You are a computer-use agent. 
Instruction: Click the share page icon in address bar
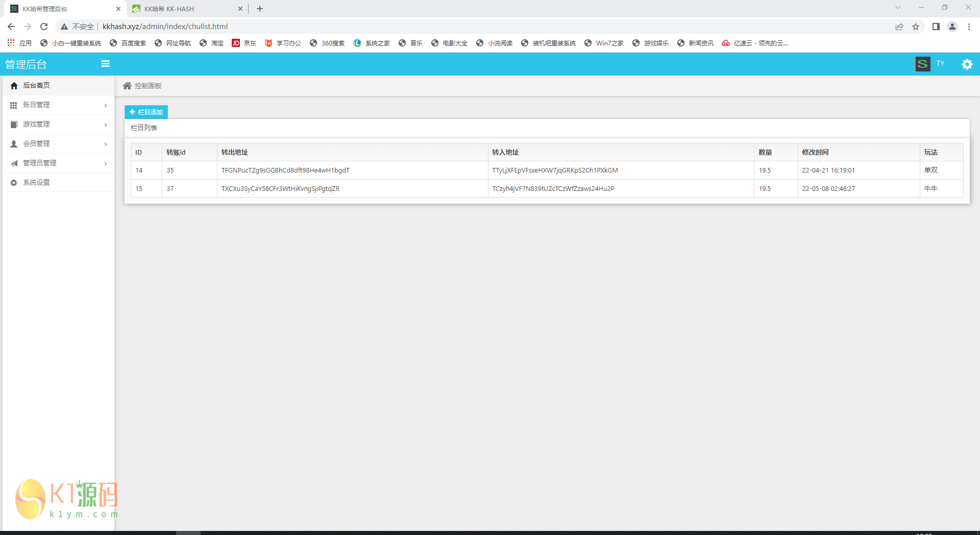[899, 27]
